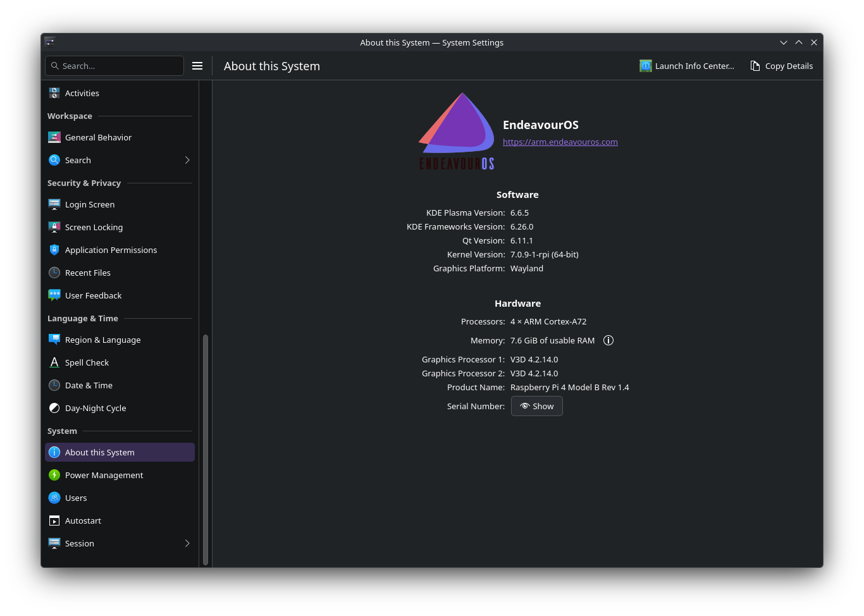Click the Activities sidebar icon
The image size is (864, 616).
coord(54,93)
